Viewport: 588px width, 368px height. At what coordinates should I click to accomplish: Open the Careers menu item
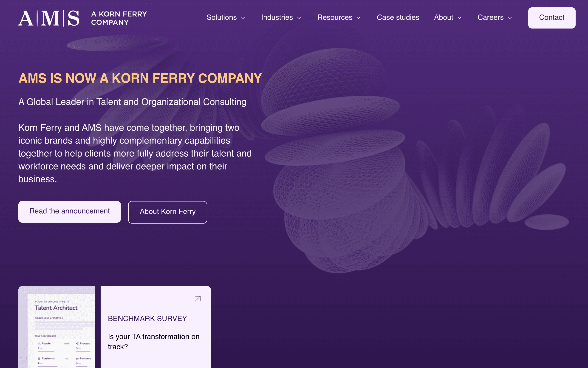(491, 17)
